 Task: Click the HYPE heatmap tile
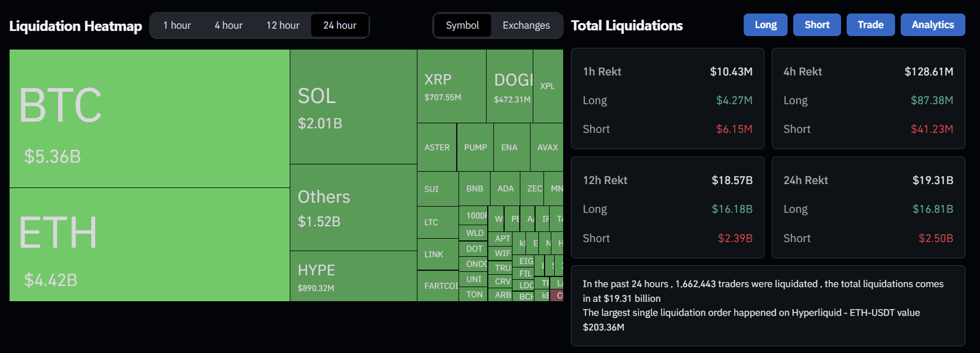pyautogui.click(x=353, y=276)
